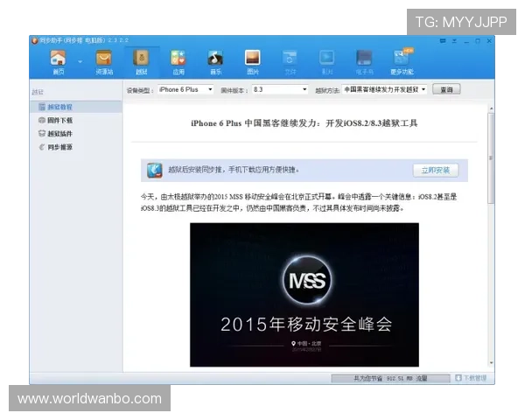This screenshot has width=525, height=420.
Task: Open the jailbreak method dropdown
Action: (384, 89)
